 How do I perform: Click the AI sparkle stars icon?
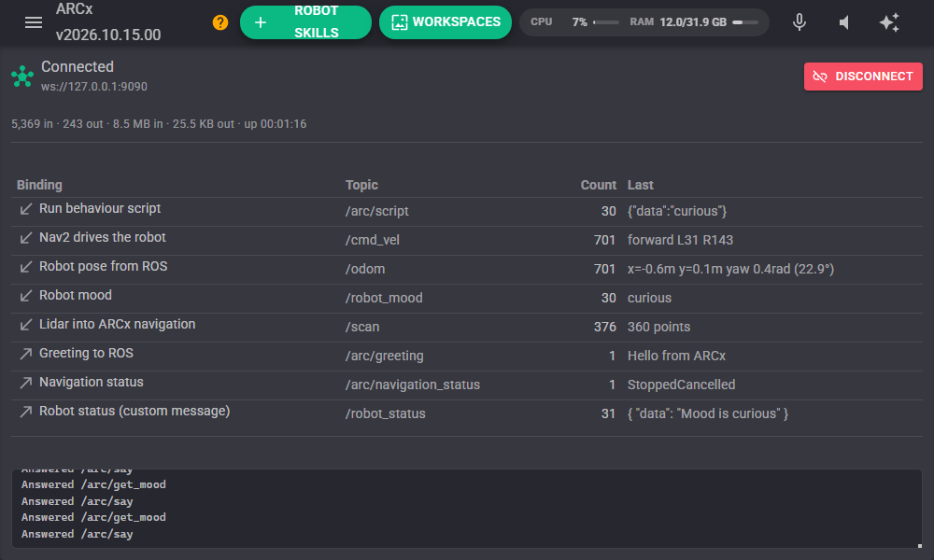point(889,22)
